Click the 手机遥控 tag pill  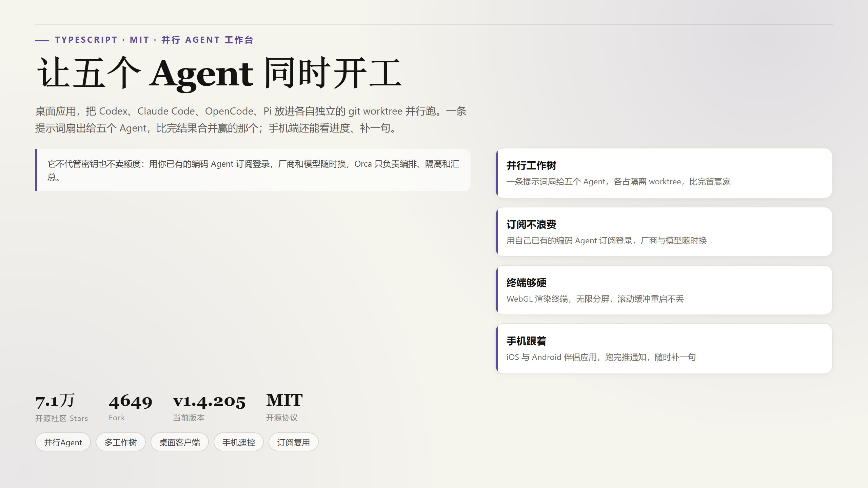pos(239,442)
